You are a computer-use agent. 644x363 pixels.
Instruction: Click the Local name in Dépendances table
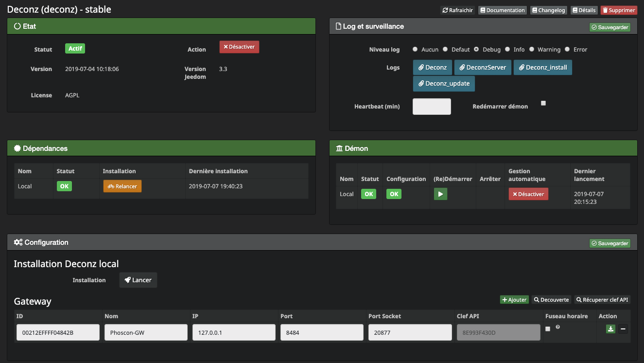[x=25, y=186]
